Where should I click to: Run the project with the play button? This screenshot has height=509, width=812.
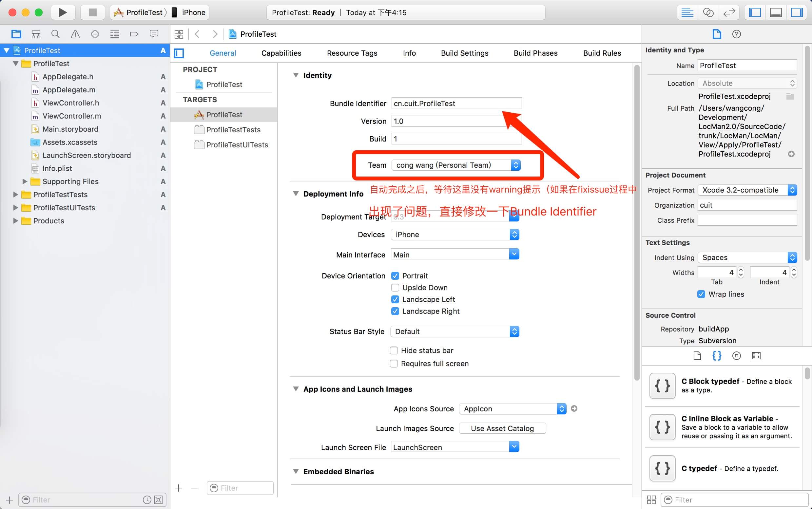click(63, 12)
